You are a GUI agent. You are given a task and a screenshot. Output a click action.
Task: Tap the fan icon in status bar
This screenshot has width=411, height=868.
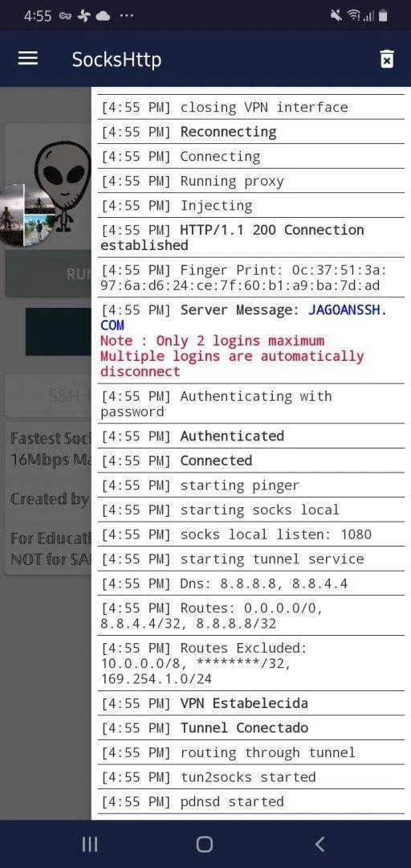pos(84,16)
